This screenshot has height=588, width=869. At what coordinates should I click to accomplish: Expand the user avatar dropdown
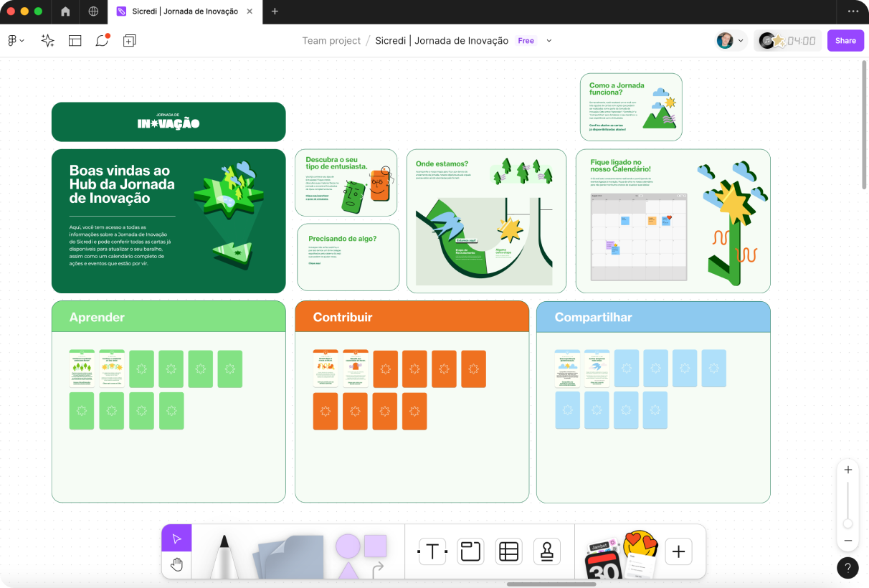click(731, 41)
